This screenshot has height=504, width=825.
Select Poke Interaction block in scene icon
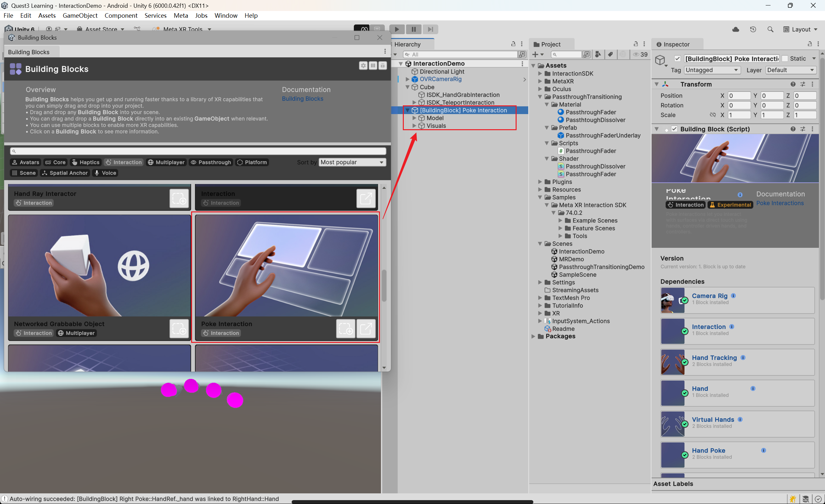(366, 328)
